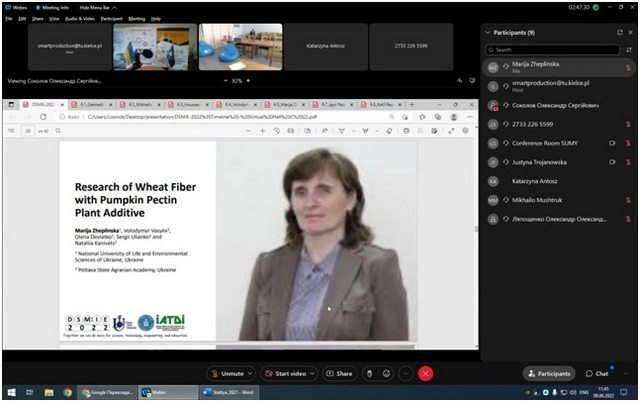Viewport: 640px width, 402px height.
Task: Open the reactions smiley icon
Action: pos(386,373)
